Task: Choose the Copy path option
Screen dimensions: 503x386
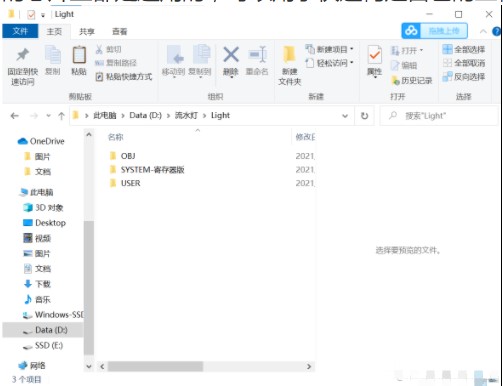Action: click(116, 63)
